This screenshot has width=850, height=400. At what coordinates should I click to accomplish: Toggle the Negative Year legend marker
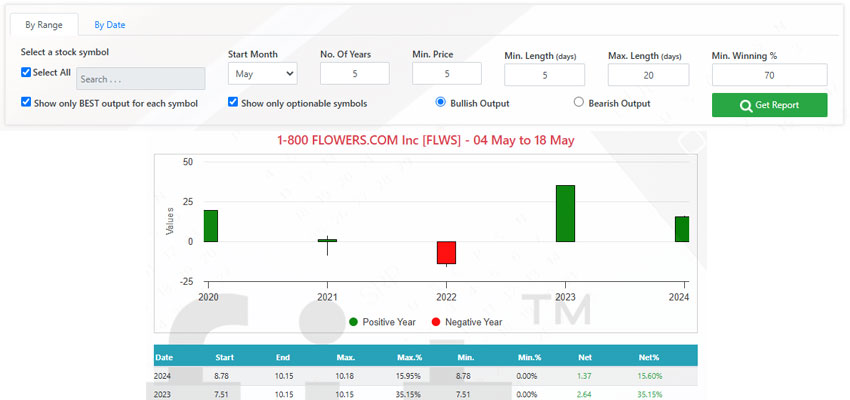click(436, 322)
